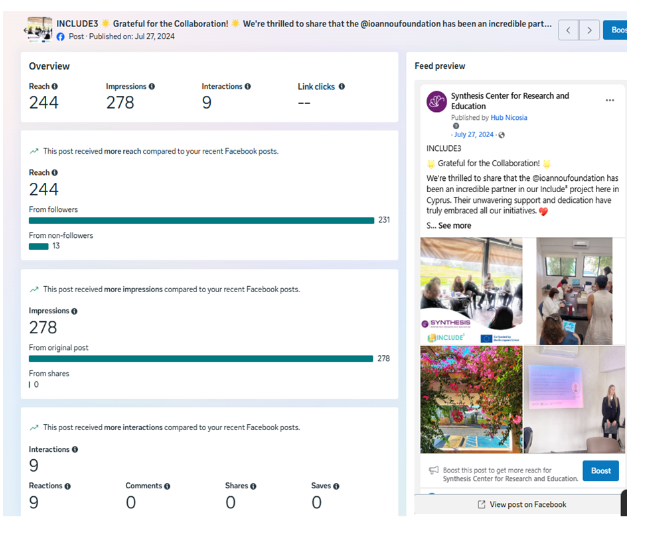654x540 pixels.
Task: Open the photo of woman in white dress
Action: click(574, 291)
